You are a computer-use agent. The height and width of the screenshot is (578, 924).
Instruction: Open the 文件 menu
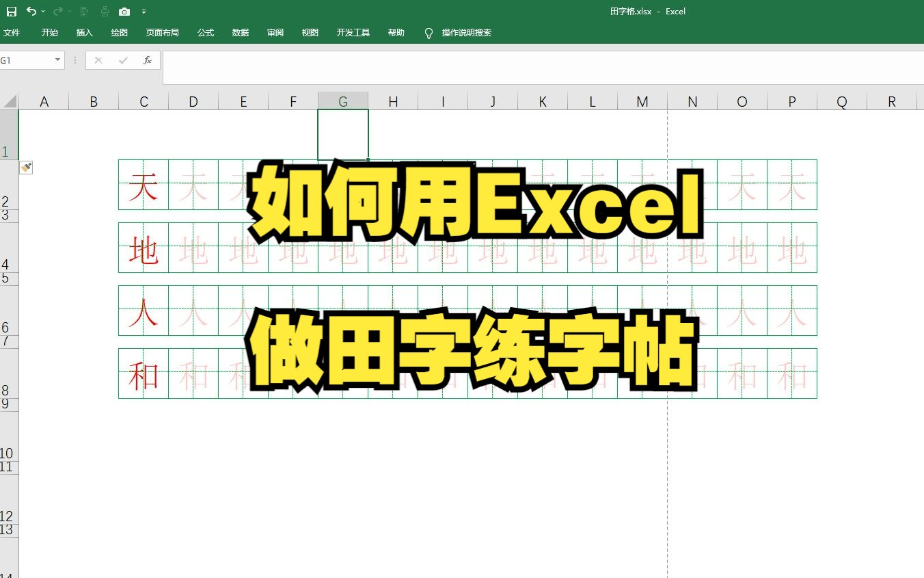tap(12, 33)
